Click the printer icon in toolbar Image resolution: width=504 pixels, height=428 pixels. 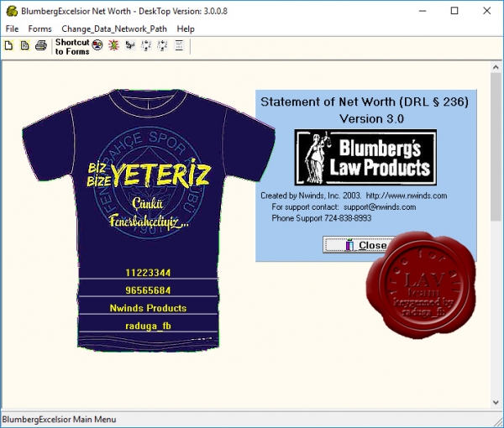(x=41, y=45)
